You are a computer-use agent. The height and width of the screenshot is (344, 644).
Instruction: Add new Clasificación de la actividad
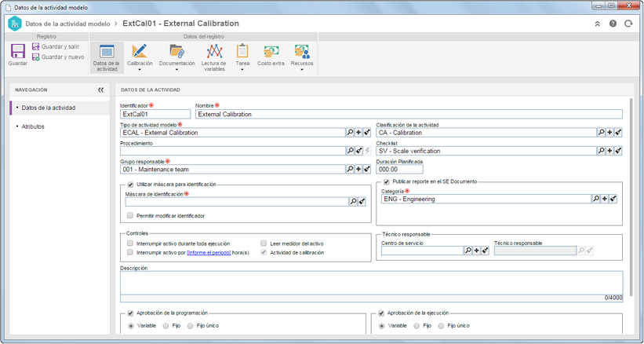[609, 133]
